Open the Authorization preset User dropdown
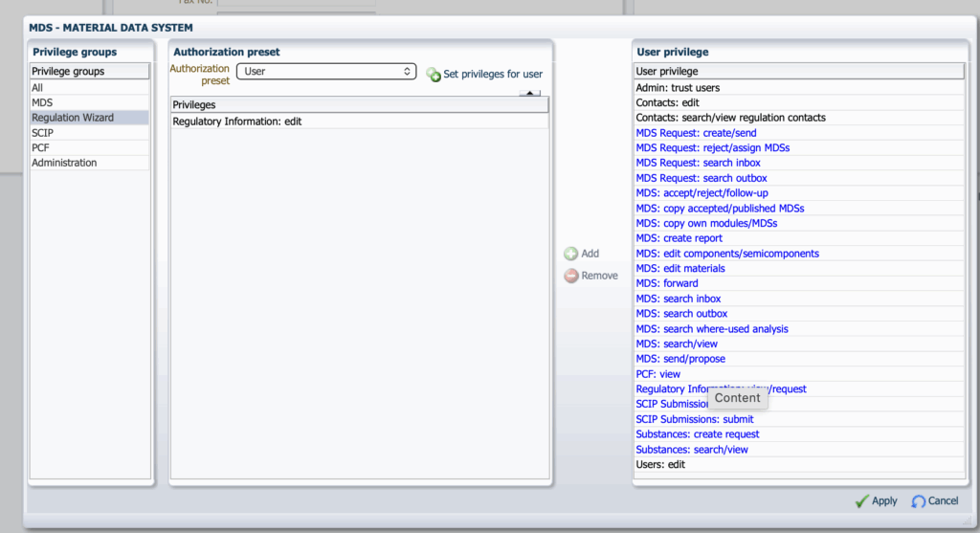This screenshot has height=533, width=980. (x=326, y=71)
